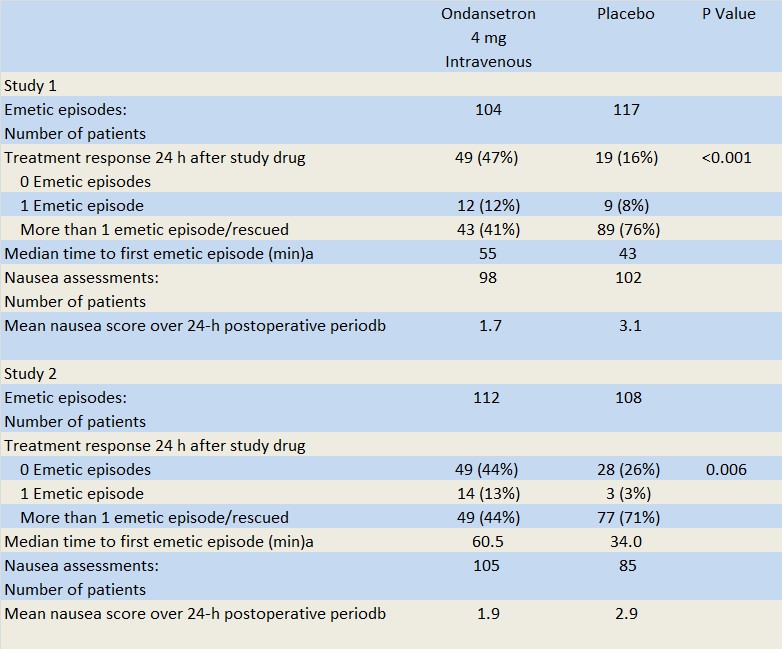Select the 1.7 mean nausea score cell
Screen dimensions: 782x649
pyautogui.click(x=488, y=326)
